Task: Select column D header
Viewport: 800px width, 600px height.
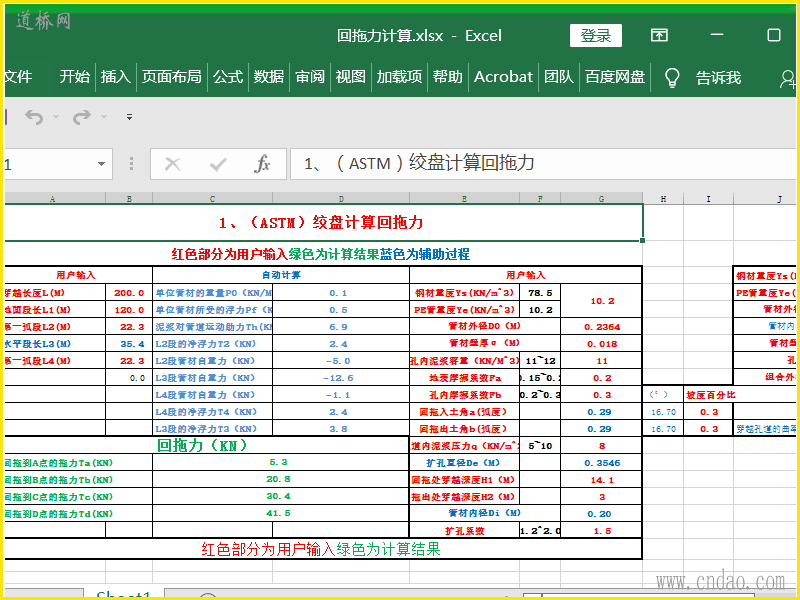Action: (341, 198)
